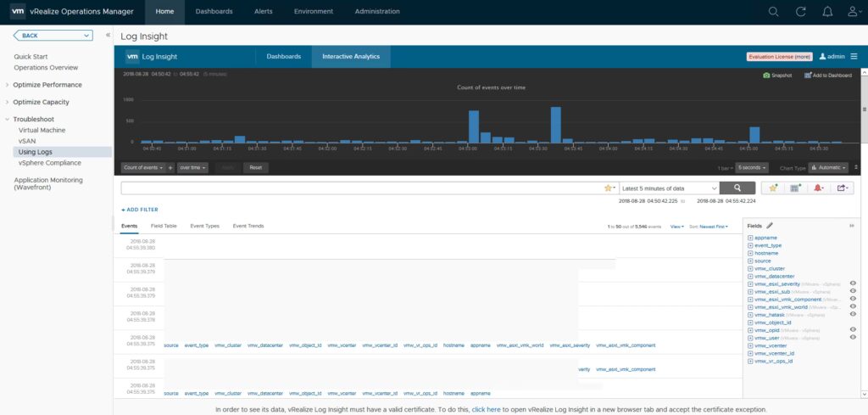Open the Chart Type Automatic dropdown
This screenshot has height=415, width=868.
[827, 168]
